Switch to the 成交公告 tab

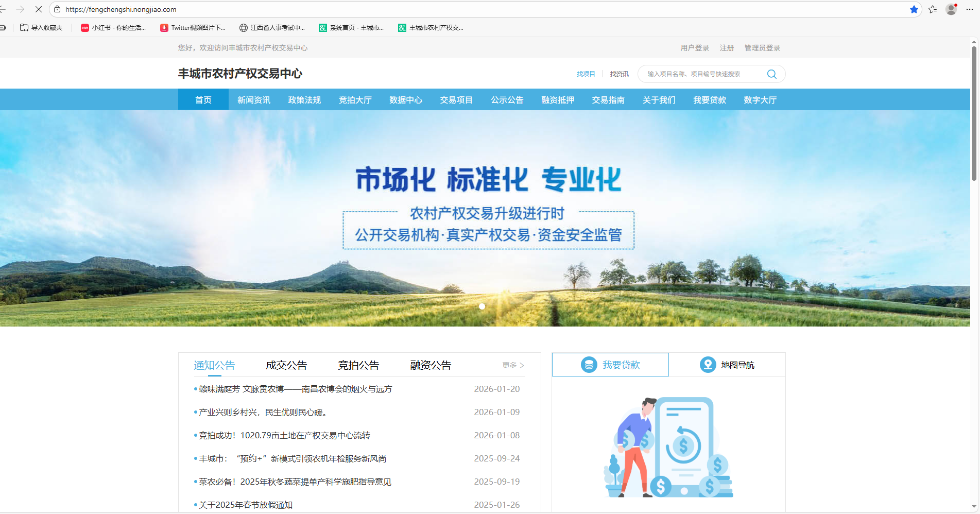(x=286, y=365)
